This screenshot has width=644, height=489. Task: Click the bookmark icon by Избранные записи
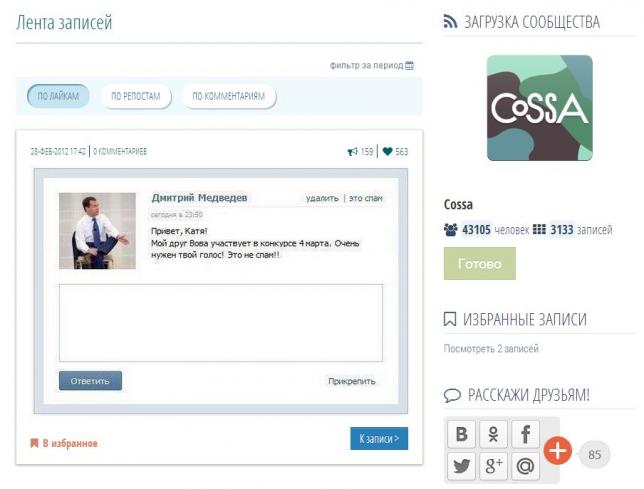tap(450, 319)
